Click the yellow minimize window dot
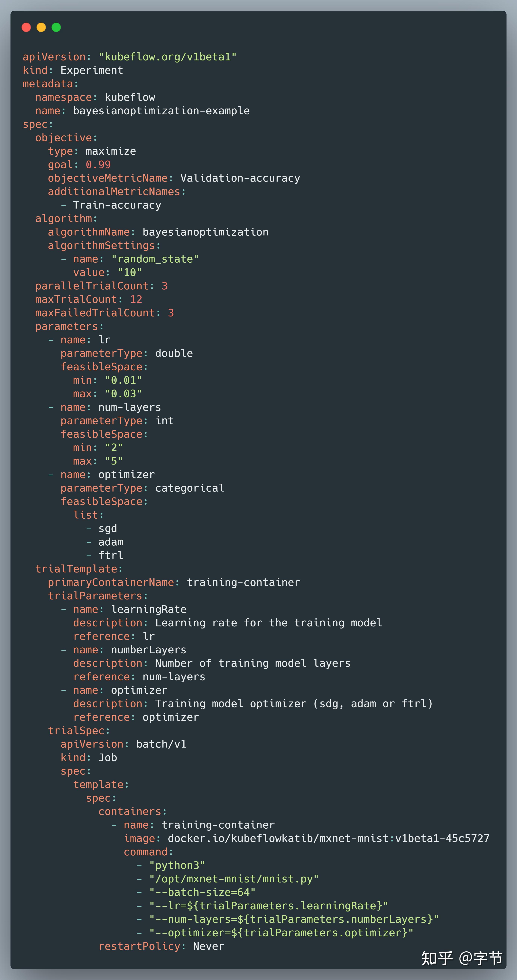The width and height of the screenshot is (517, 980). coord(41,27)
